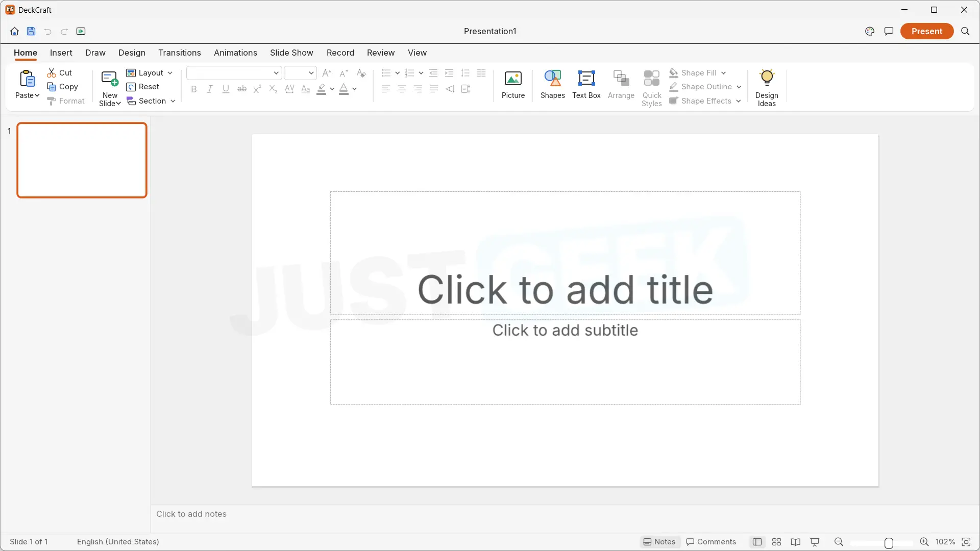This screenshot has width=980, height=551.
Task: Toggle Bold formatting
Action: 193,89
